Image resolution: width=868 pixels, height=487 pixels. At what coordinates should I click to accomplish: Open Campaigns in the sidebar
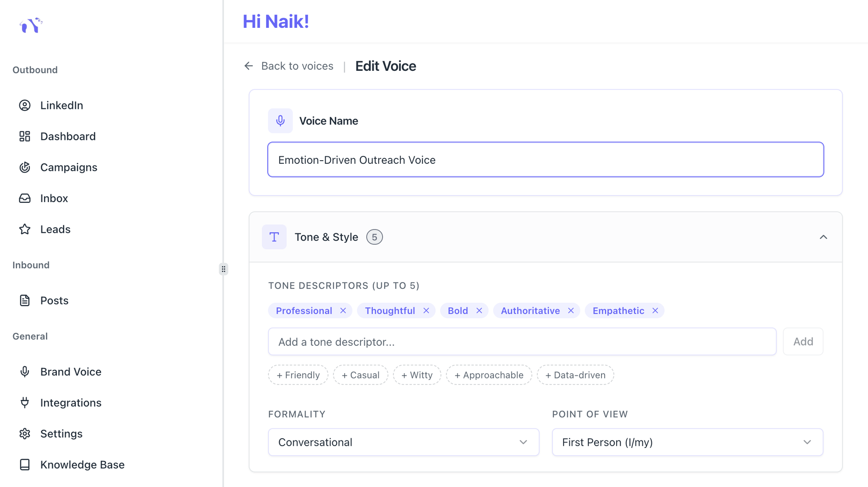69,167
